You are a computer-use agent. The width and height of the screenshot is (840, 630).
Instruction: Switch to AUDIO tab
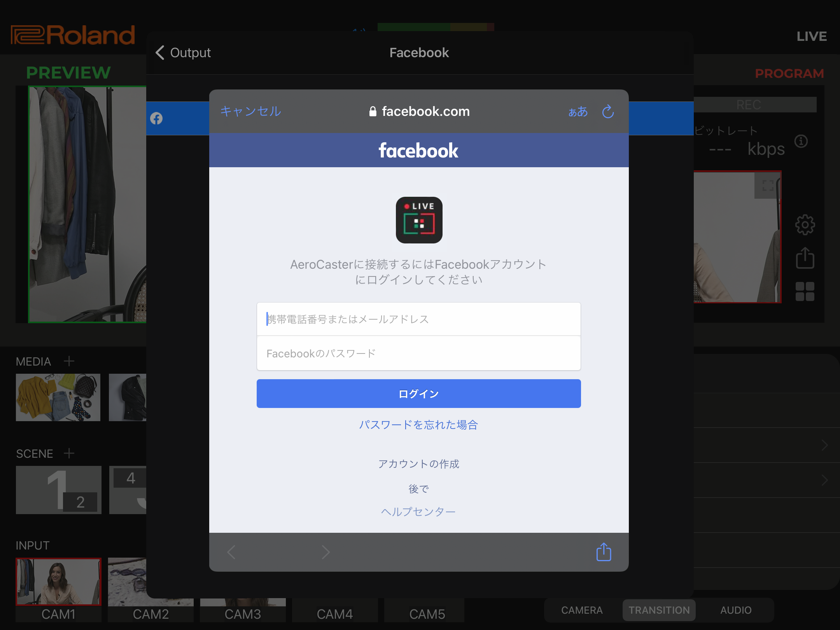click(x=736, y=610)
